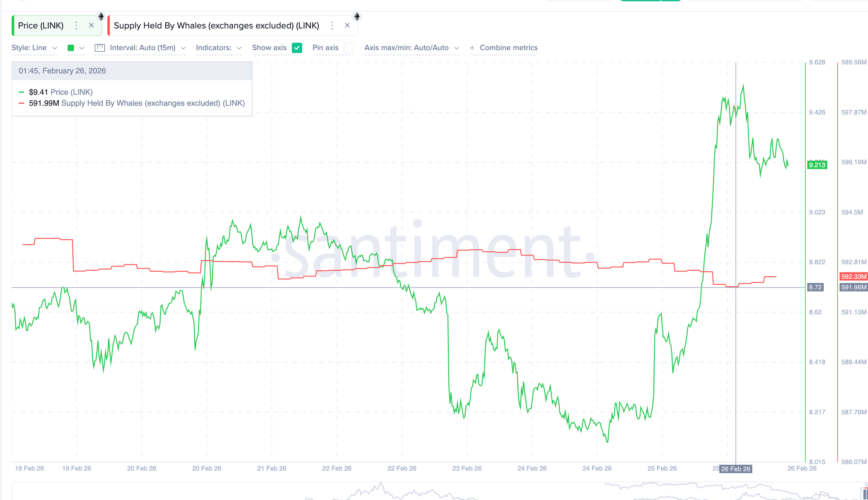The height and width of the screenshot is (500, 868).
Task: Click the 9.213 current price axis label
Action: pos(817,165)
